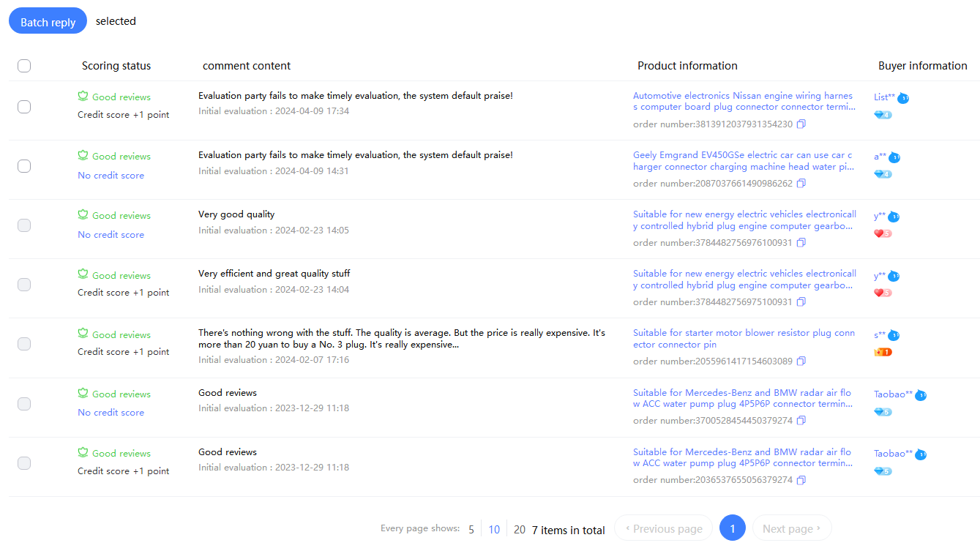This screenshot has height=551, width=980.
Task: Click heart level badge under first y** buyer
Action: (883, 234)
